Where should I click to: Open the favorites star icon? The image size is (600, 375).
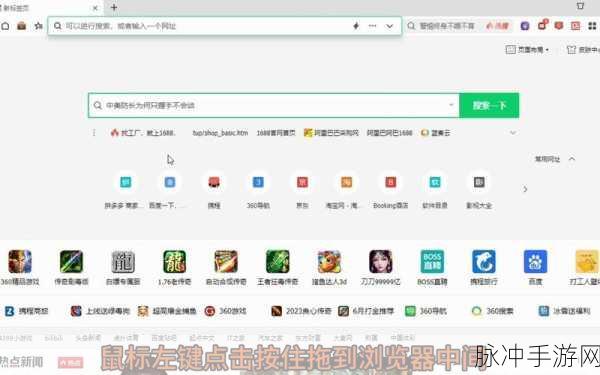(x=38, y=26)
